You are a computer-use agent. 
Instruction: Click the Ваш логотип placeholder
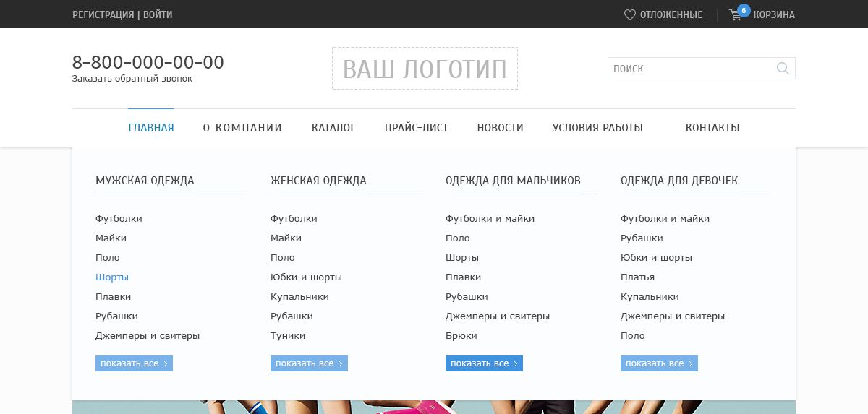[425, 69]
